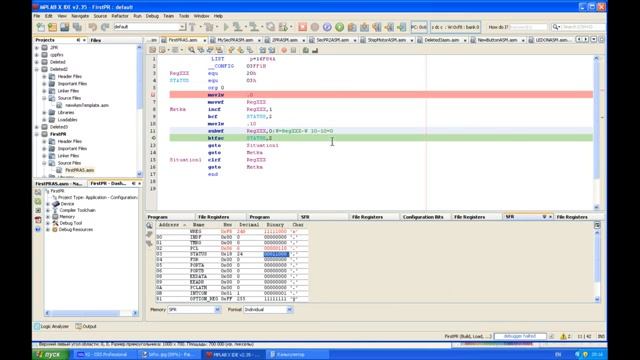
Task: Click the STATUS row name cell
Action: pyautogui.click(x=198, y=254)
